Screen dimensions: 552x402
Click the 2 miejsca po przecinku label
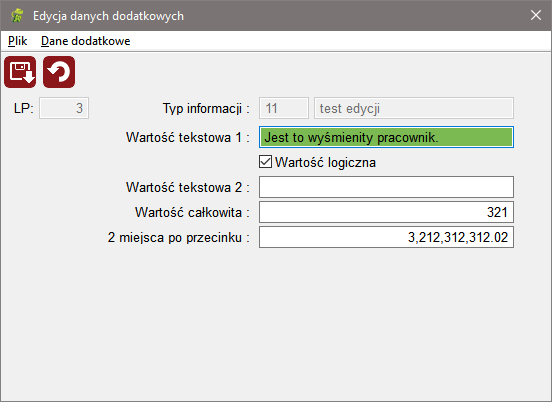click(178, 238)
